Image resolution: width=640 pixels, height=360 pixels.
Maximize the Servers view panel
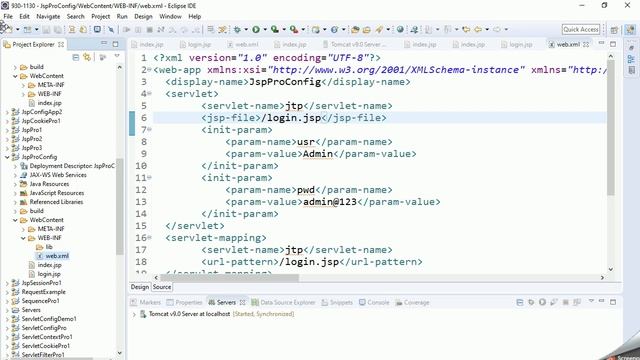pos(613,302)
